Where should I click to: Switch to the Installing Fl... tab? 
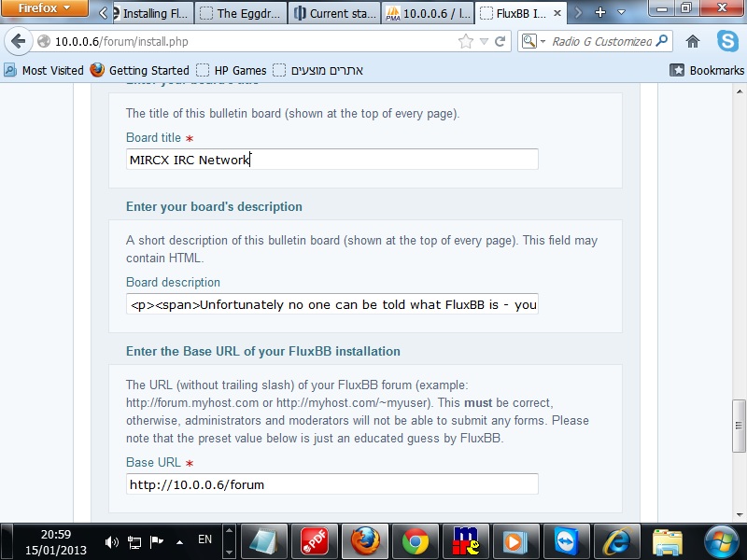click(152, 13)
